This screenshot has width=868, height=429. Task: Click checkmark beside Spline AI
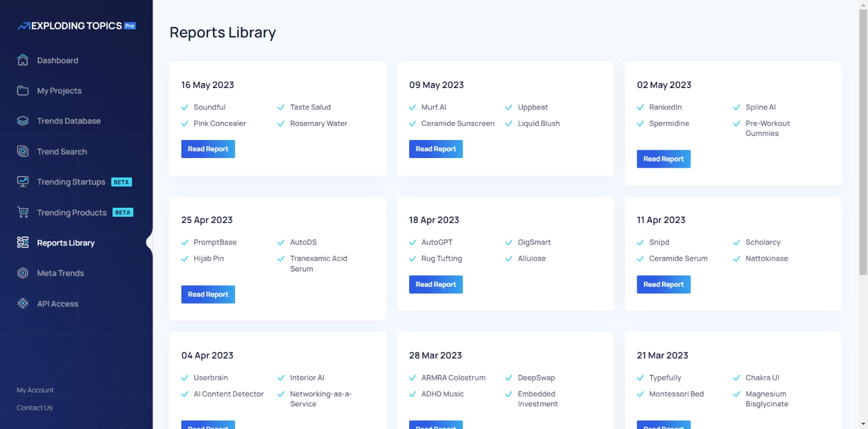coord(736,107)
